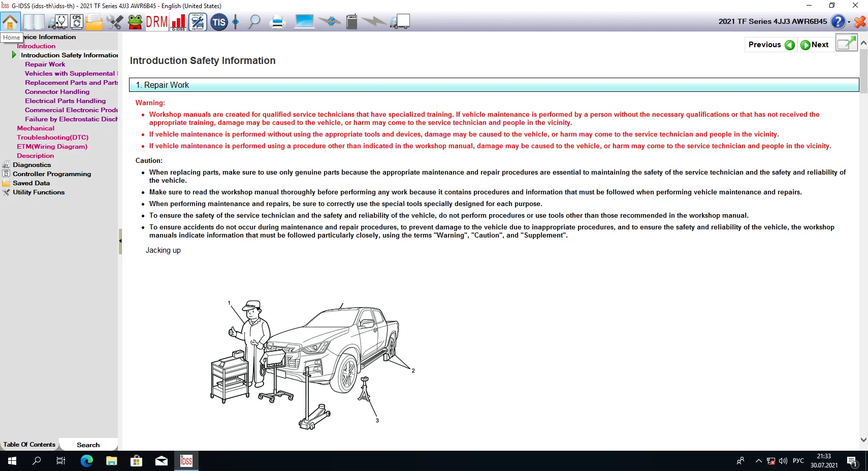Click the 1. Repair Work section header
This screenshot has height=471, width=868.
pos(494,85)
